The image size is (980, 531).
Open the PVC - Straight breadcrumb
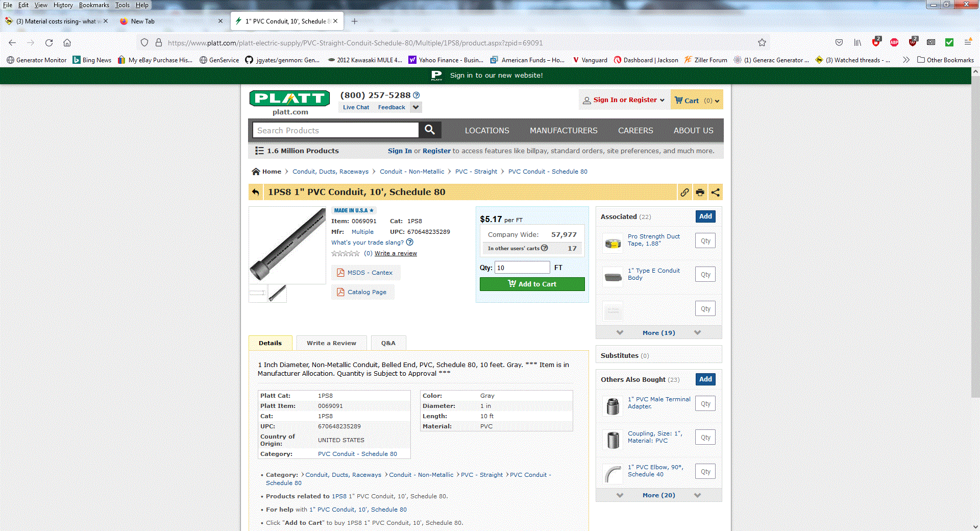pyautogui.click(x=476, y=172)
